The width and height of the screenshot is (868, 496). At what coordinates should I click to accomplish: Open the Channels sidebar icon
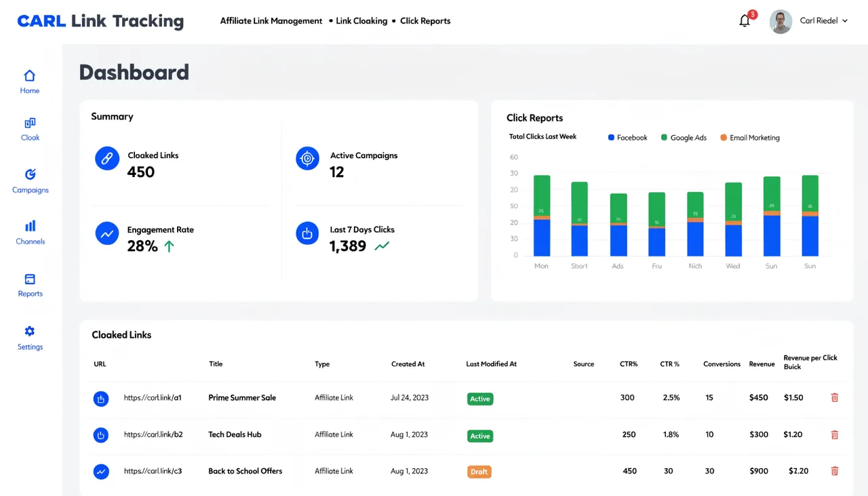coord(30,226)
